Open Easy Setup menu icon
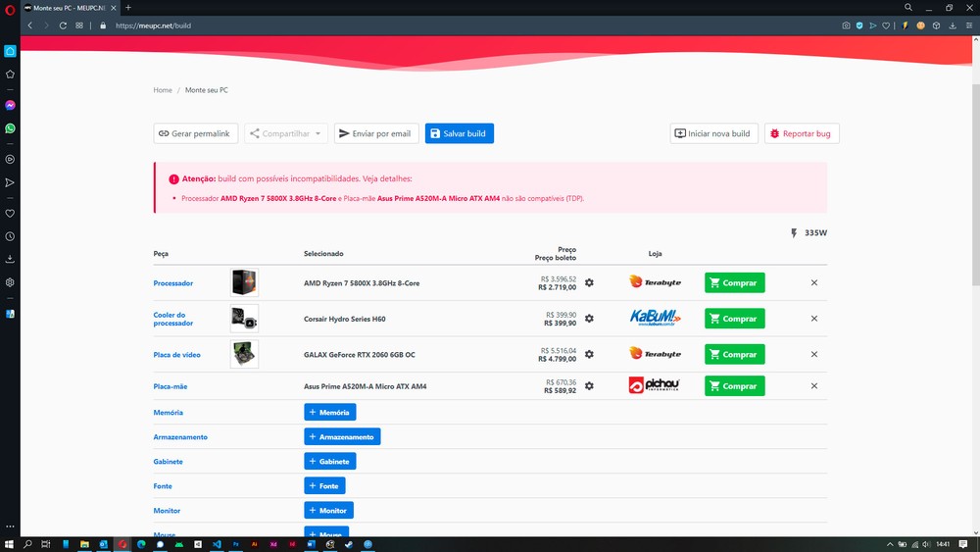 (x=969, y=25)
